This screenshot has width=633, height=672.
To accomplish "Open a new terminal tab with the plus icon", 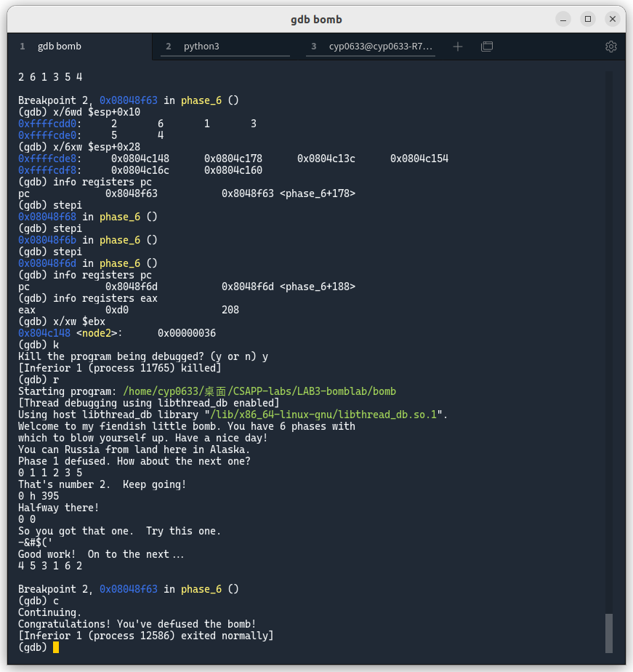I will click(x=457, y=47).
